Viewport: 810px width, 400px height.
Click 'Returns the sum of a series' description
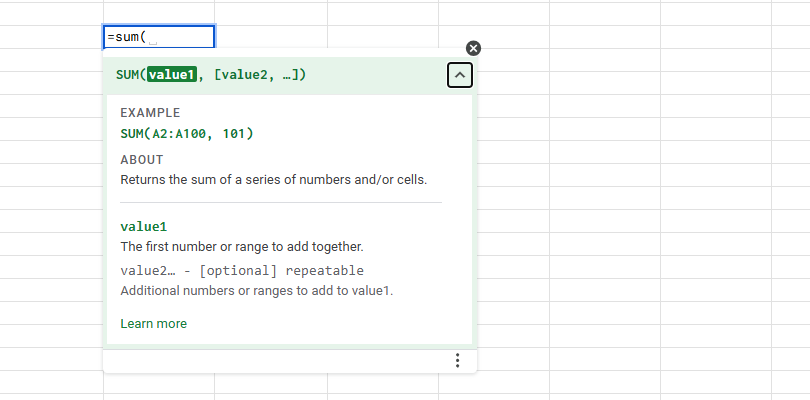click(274, 180)
